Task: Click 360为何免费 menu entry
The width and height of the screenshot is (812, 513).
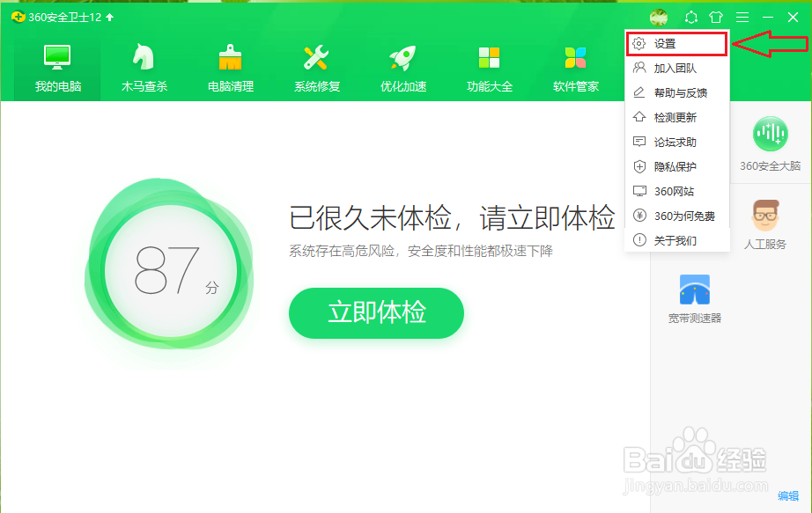Action: click(x=677, y=216)
